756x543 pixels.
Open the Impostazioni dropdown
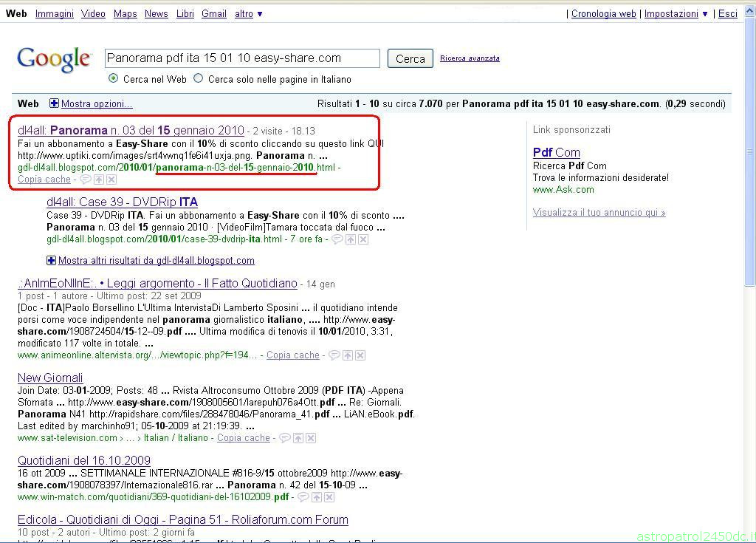676,14
